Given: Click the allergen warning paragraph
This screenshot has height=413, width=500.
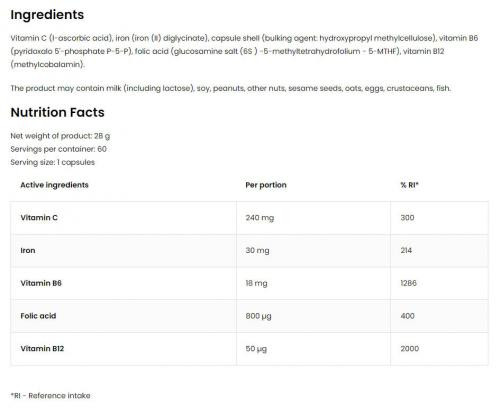Looking at the screenshot, I should [x=230, y=88].
